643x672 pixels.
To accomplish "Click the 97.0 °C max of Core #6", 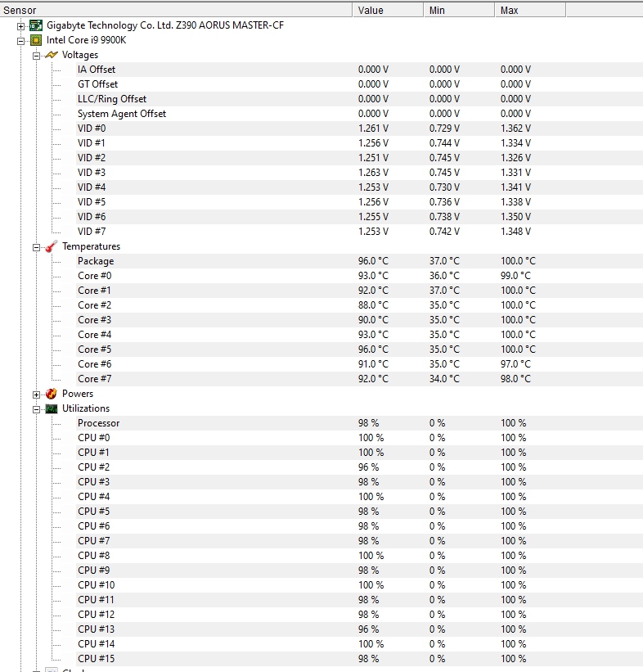I will coord(515,364).
